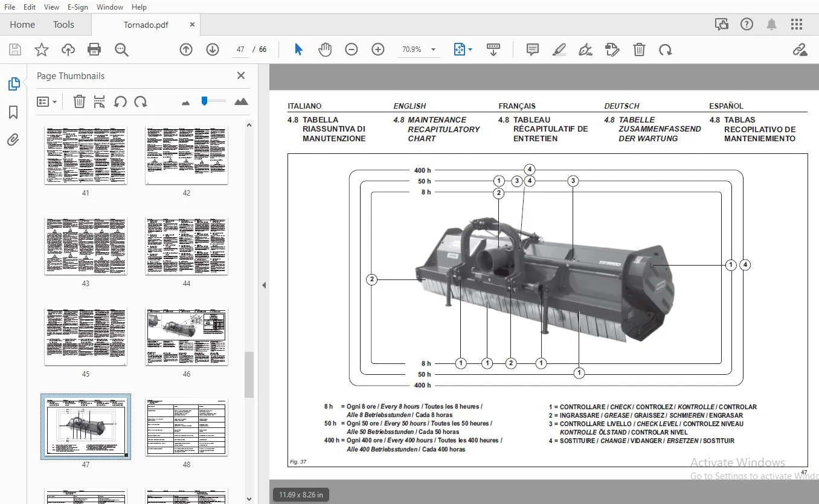
Task: Select page 43 thumbnail
Action: click(85, 246)
